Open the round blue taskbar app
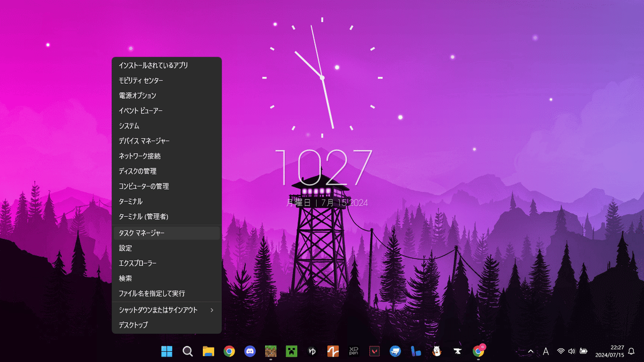The width and height of the screenshot is (644, 362). click(395, 351)
